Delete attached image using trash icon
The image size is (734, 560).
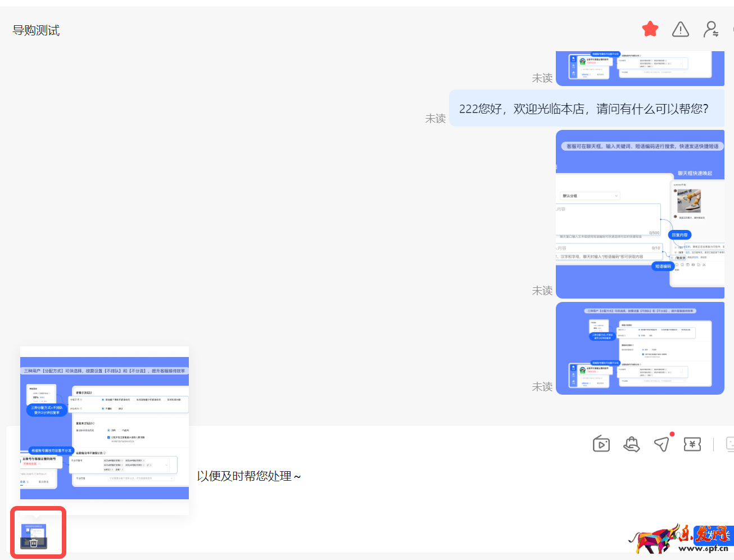coord(34,543)
